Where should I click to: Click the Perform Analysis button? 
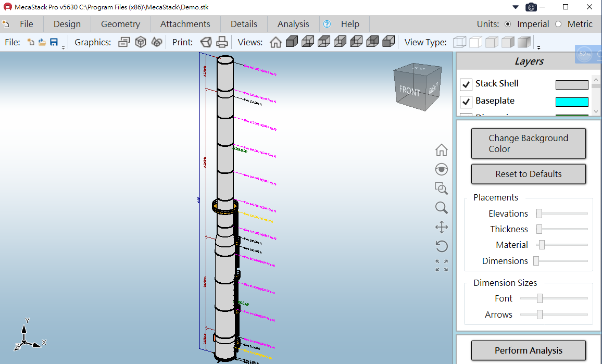528,350
